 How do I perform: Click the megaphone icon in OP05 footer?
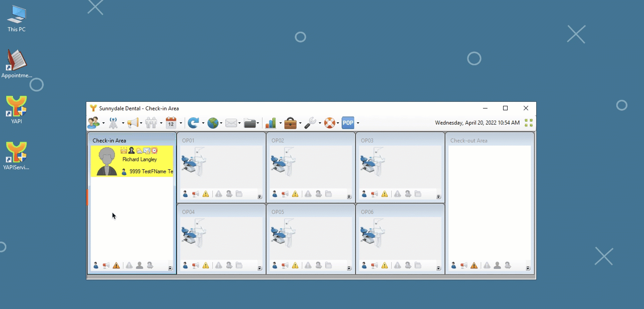(285, 265)
